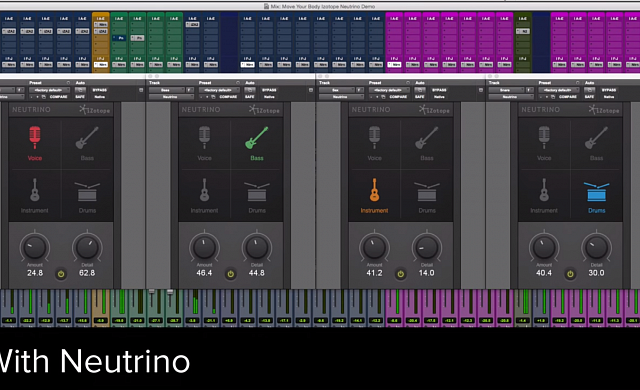Screen dimensions: 640x390
Task: Select Voice mode in the leftmost Neutrino window
Action: 35,143
